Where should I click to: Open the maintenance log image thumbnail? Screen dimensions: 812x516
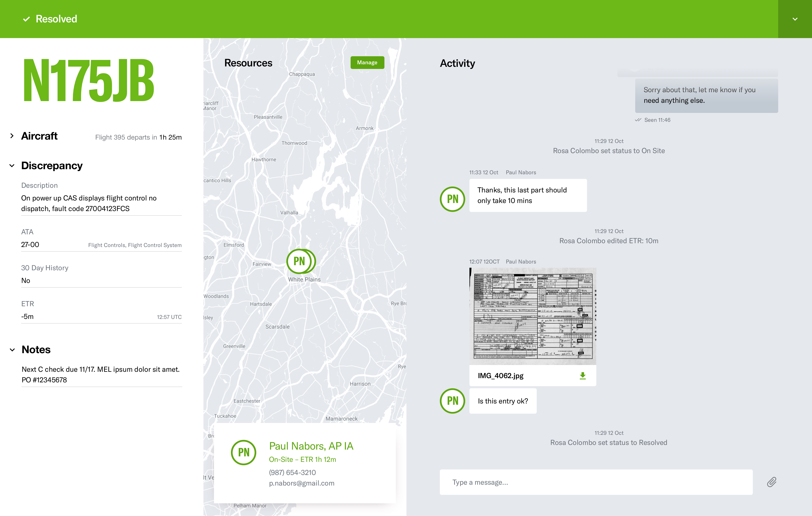pos(532,316)
